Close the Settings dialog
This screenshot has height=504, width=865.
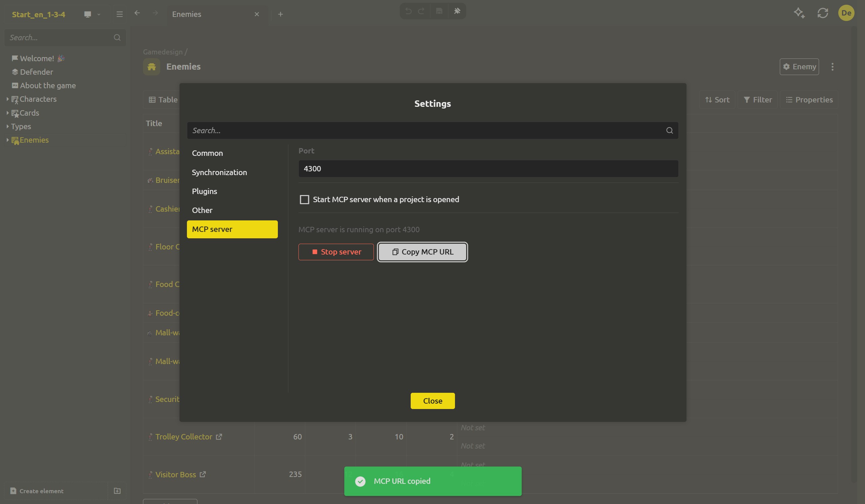[433, 401]
